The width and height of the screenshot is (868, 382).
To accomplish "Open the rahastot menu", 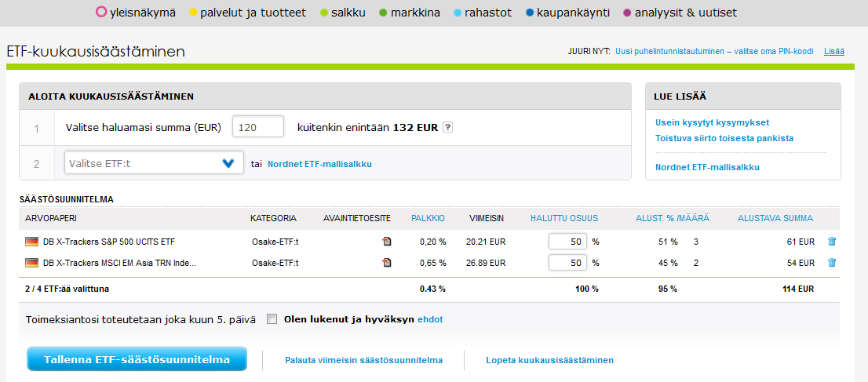I will click(483, 13).
